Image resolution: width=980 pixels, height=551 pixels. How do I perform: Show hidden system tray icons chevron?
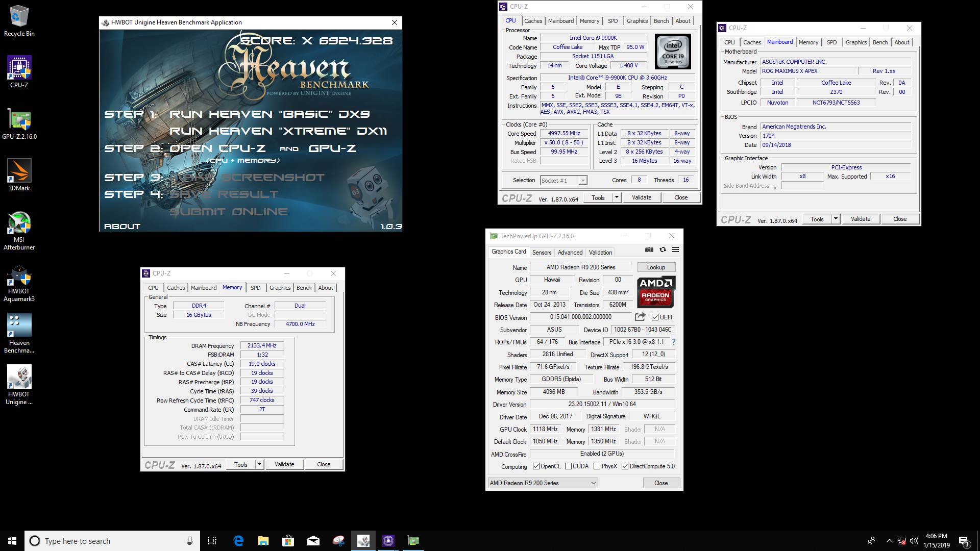(x=889, y=541)
